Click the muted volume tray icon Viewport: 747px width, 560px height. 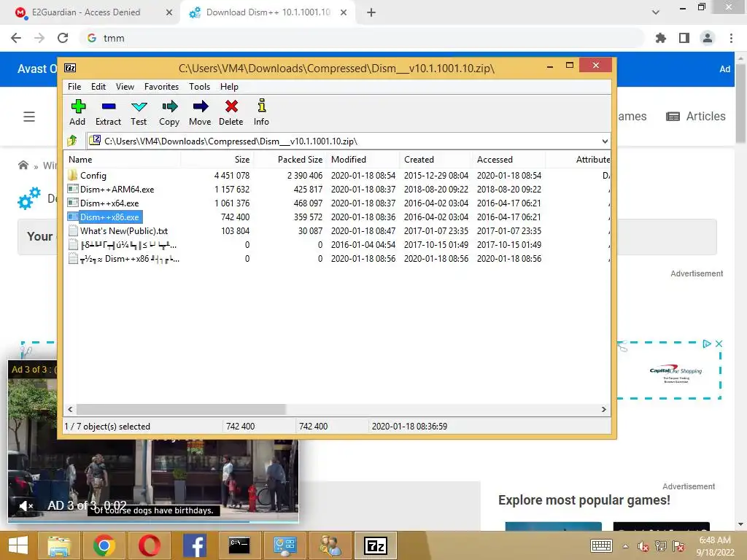coord(643,545)
